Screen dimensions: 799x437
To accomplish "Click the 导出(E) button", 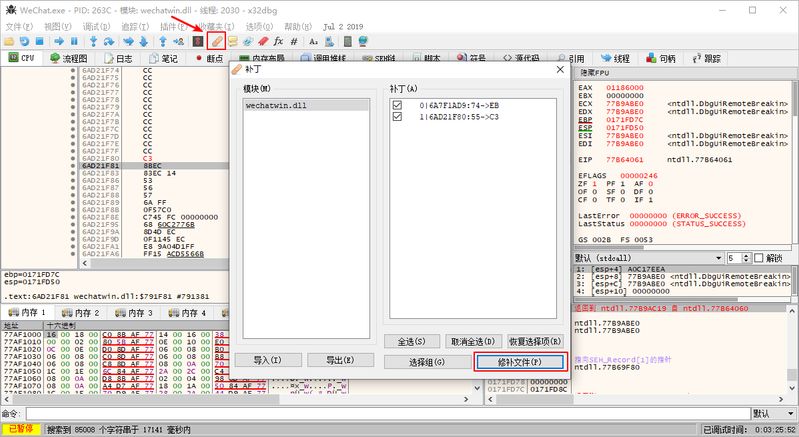I will (x=340, y=360).
